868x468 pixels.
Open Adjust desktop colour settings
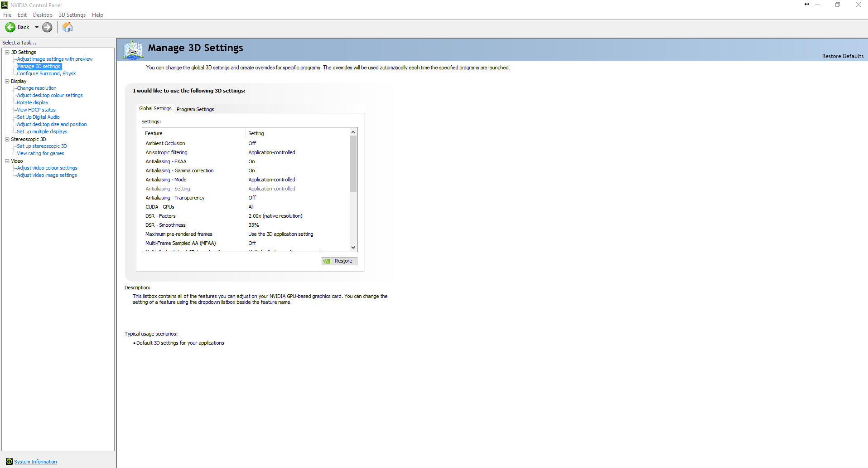pyautogui.click(x=50, y=95)
